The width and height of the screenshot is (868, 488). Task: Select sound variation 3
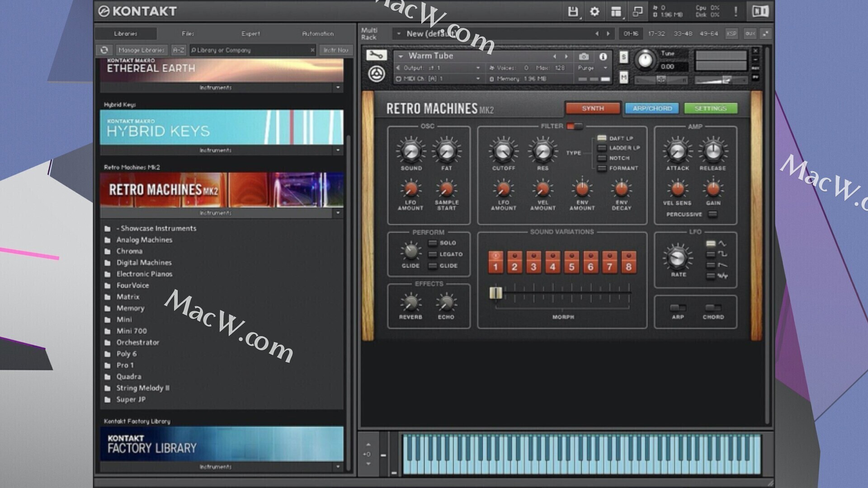pyautogui.click(x=533, y=263)
